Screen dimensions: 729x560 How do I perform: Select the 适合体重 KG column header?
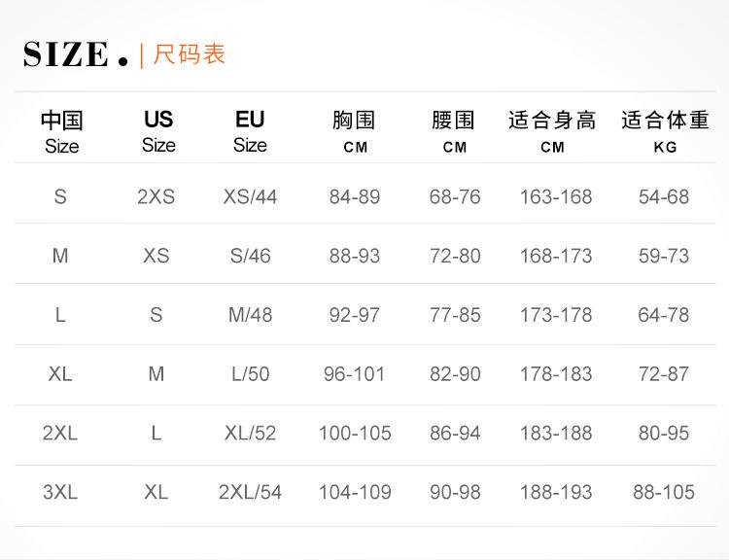(x=665, y=131)
